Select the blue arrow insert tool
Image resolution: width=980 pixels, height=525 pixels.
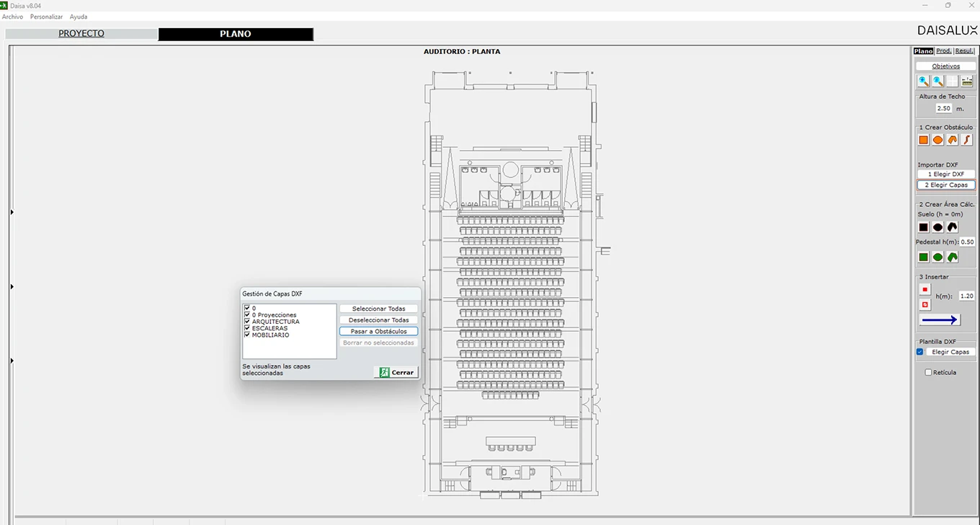point(940,320)
